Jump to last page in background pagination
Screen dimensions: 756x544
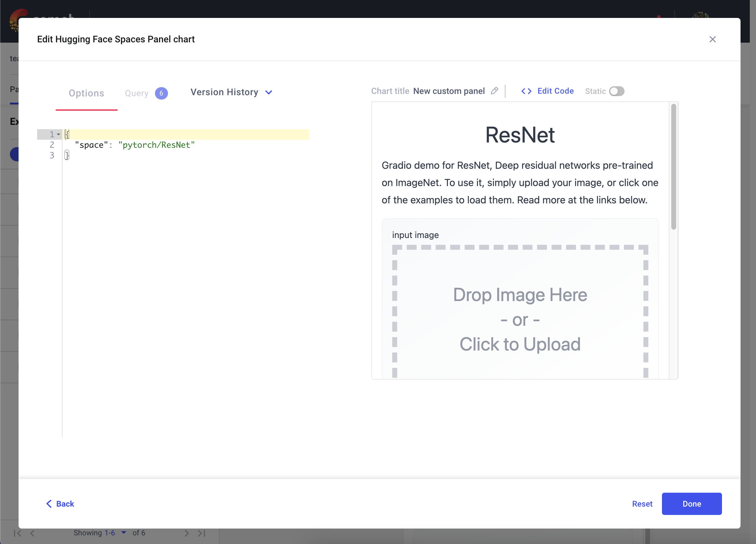click(x=201, y=533)
